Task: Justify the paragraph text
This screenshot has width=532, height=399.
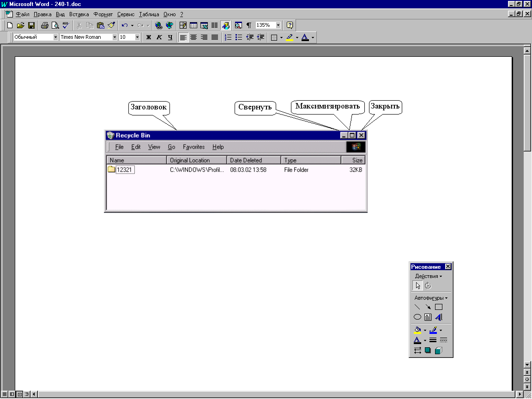Action: 215,37
